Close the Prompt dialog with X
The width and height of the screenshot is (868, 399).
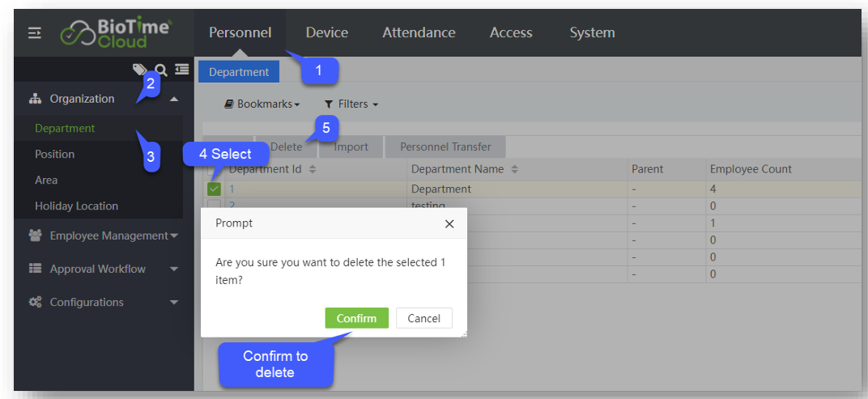coord(449,224)
